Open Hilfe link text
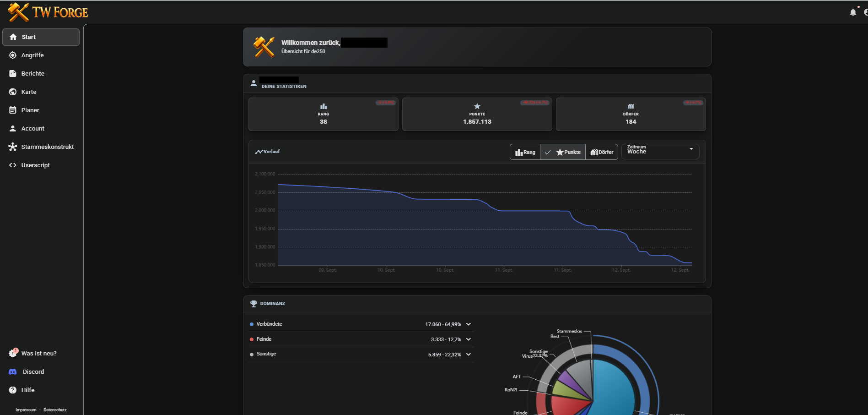 [28, 390]
